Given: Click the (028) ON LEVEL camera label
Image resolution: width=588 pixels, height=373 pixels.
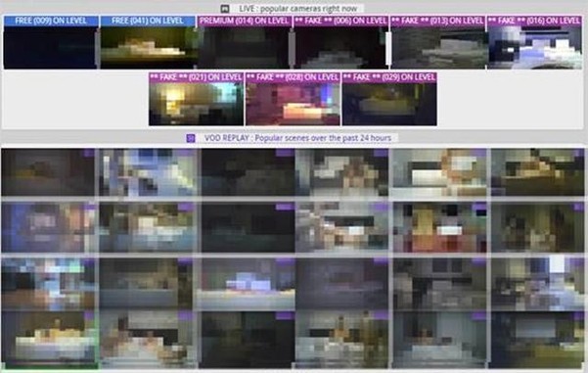Looking at the screenshot, I should (x=293, y=77).
